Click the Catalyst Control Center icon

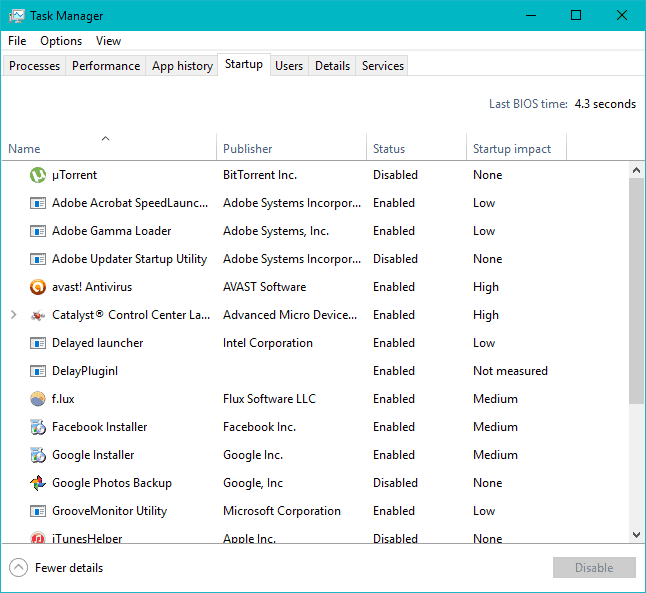click(x=38, y=315)
